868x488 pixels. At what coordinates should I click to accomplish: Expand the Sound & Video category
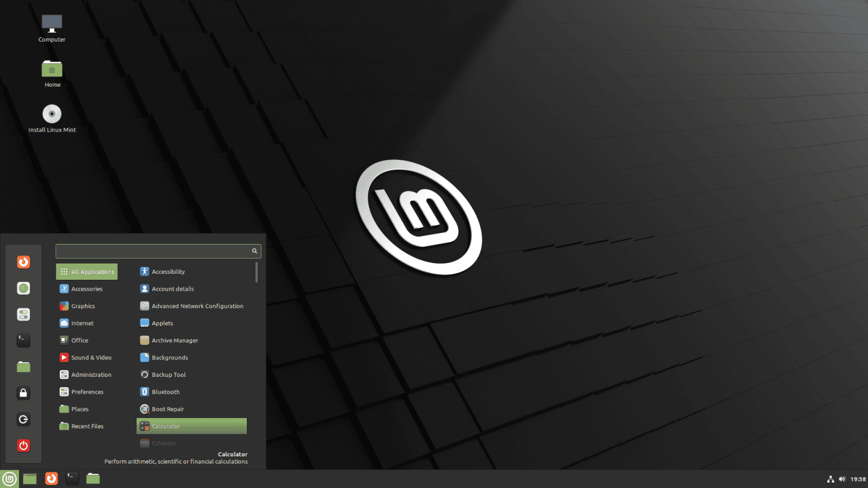(91, 357)
